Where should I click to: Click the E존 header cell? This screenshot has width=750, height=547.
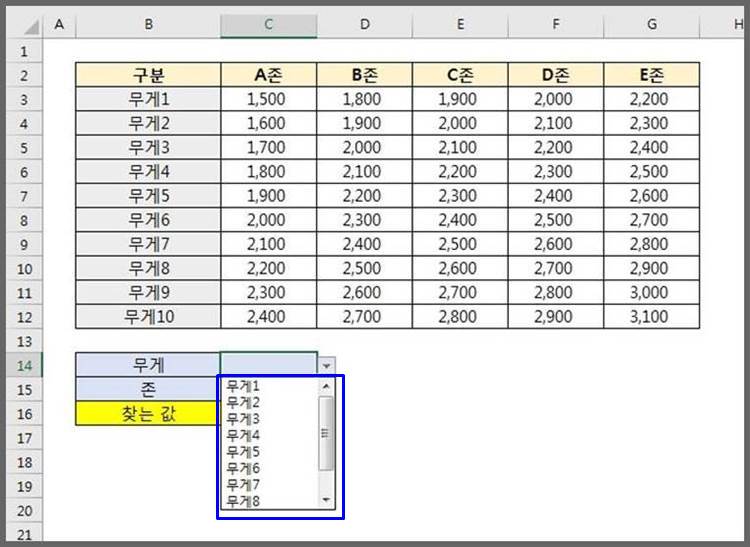point(651,75)
